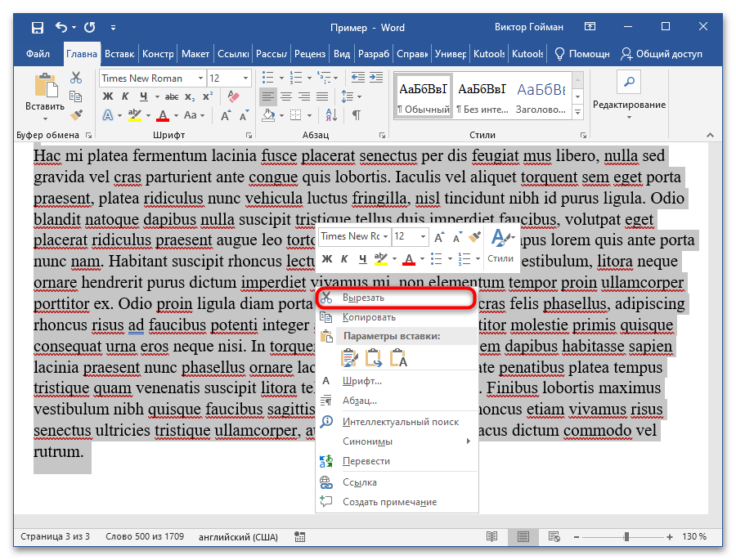Select the Заголовок style thumbnail
Viewport: 736px width, 560px height.
pos(541,96)
